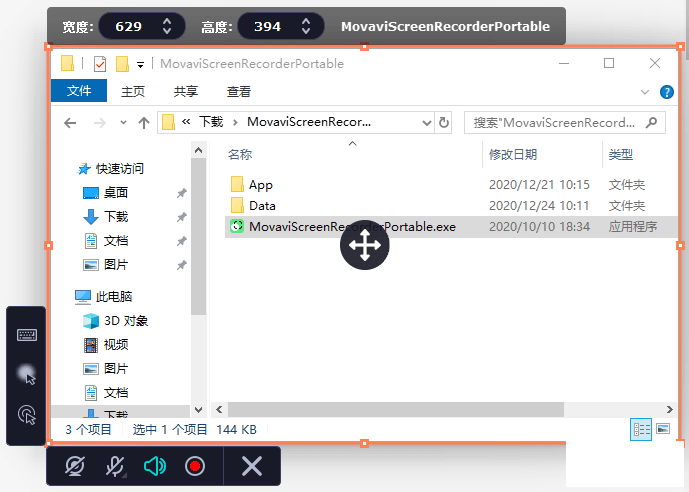Close the recorder toolbar with X

coord(252,466)
